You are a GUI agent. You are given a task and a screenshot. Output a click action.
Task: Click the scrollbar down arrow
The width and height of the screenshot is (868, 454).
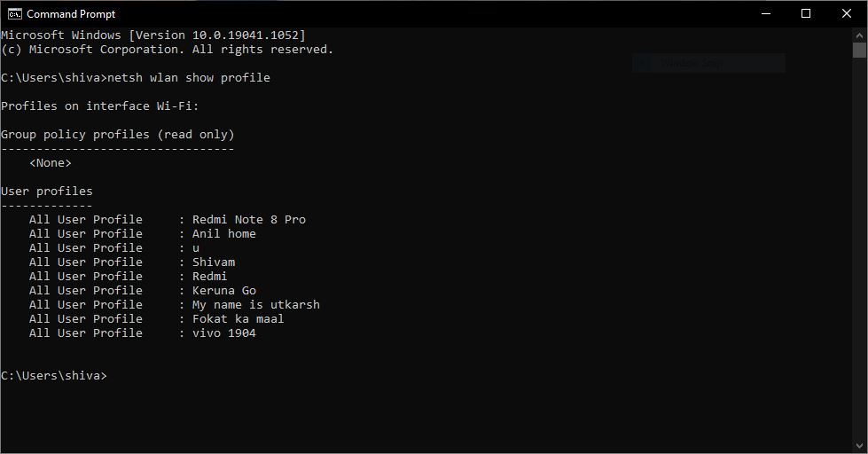tap(859, 446)
